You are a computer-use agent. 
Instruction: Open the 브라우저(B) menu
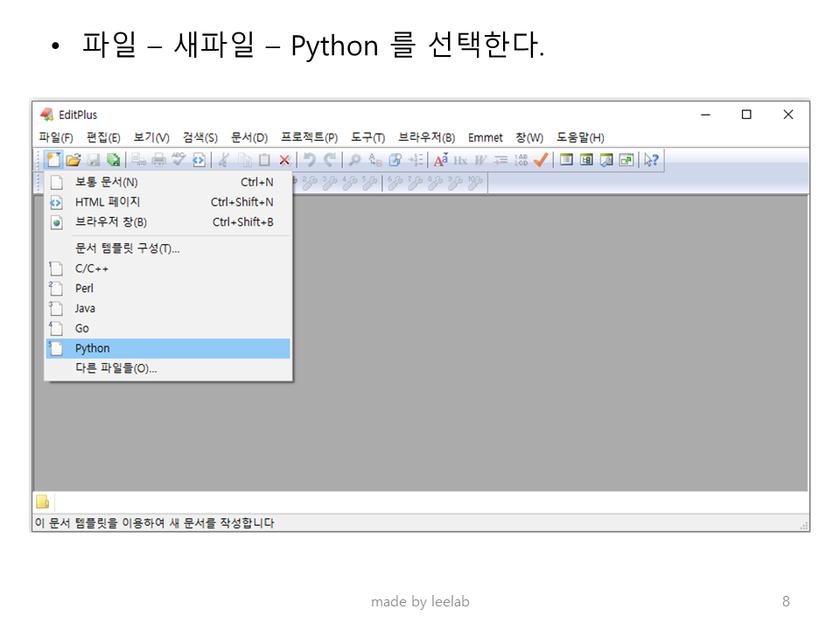(x=426, y=137)
